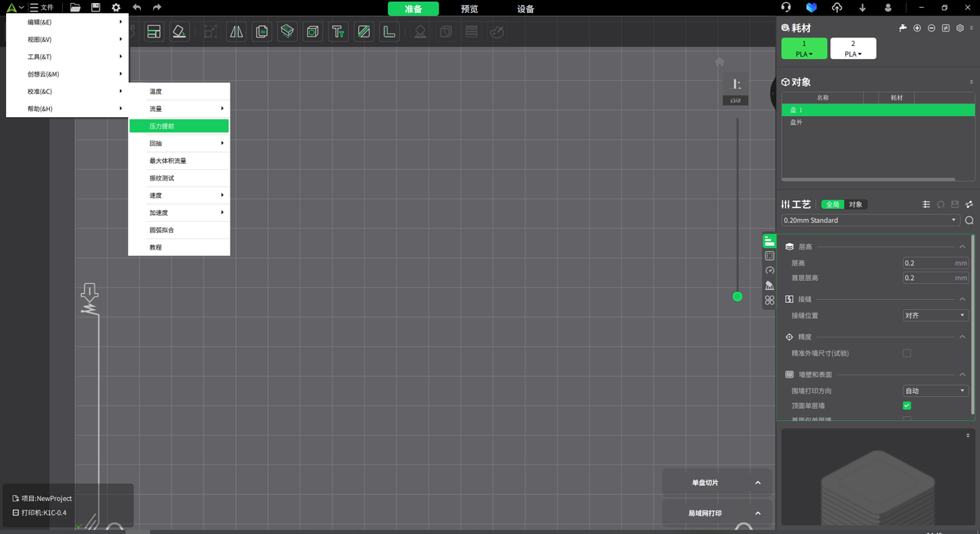
Task: Toggle precise outer wall size checkbox
Action: point(907,353)
